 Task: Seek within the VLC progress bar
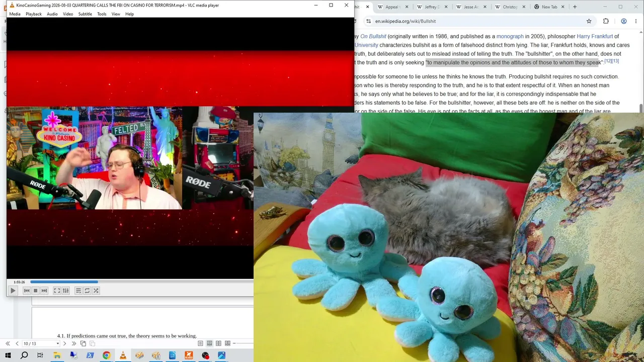pyautogui.click(x=142, y=282)
